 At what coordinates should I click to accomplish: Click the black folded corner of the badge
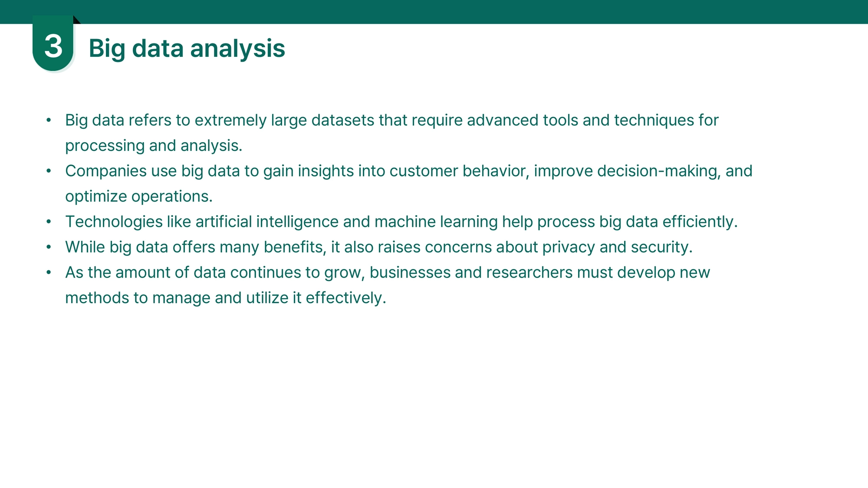77,20
